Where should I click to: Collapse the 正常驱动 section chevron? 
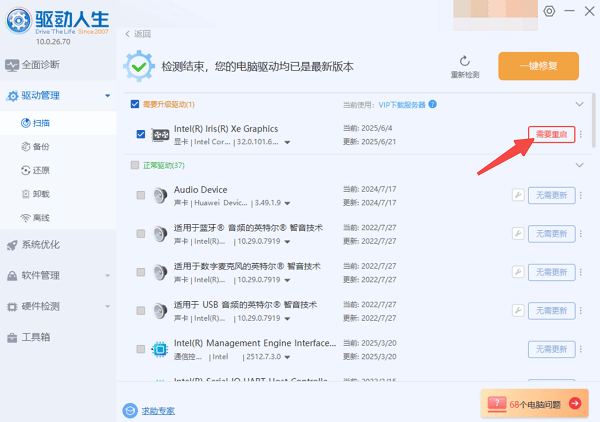click(x=579, y=165)
